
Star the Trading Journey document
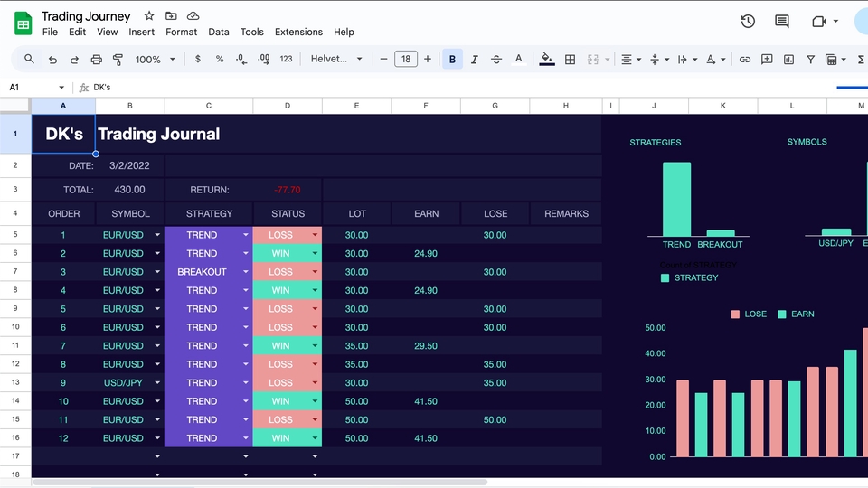coord(149,16)
